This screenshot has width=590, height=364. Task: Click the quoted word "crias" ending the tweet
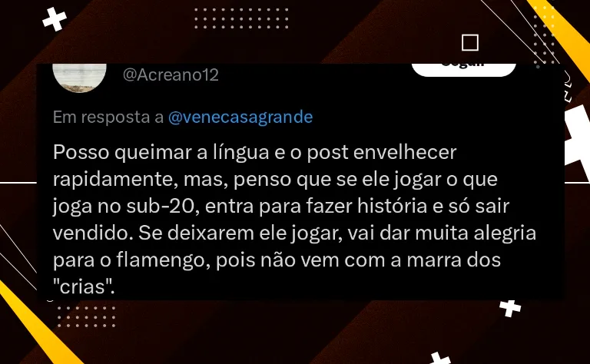84,287
